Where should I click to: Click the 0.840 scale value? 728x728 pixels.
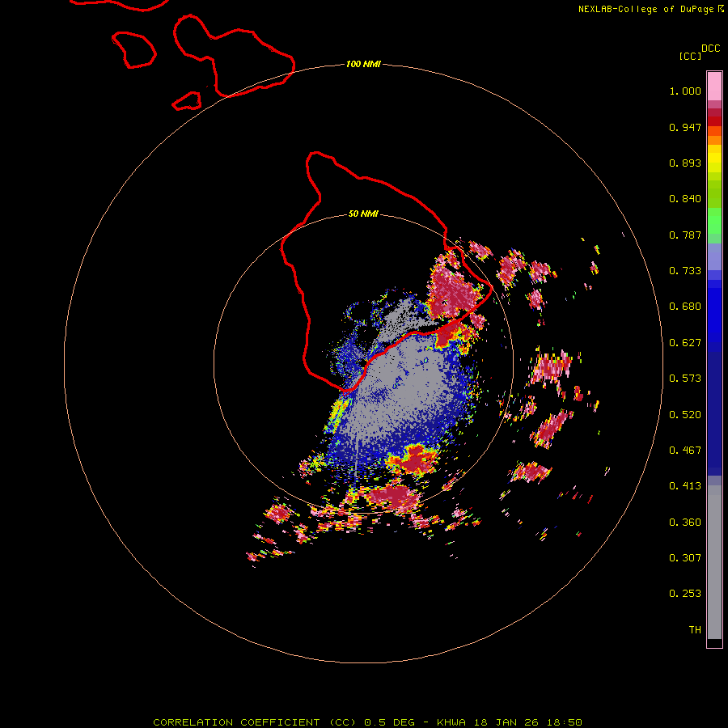pos(685,199)
